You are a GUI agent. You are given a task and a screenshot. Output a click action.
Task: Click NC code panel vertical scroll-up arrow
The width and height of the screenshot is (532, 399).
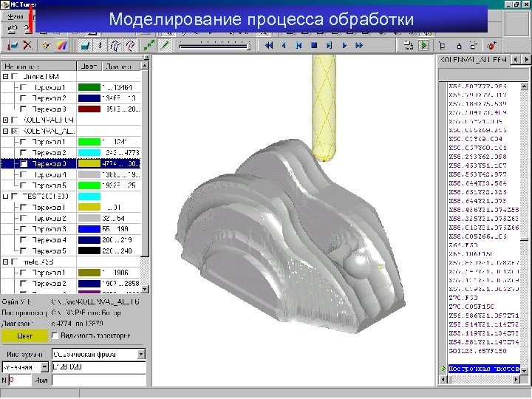[524, 86]
